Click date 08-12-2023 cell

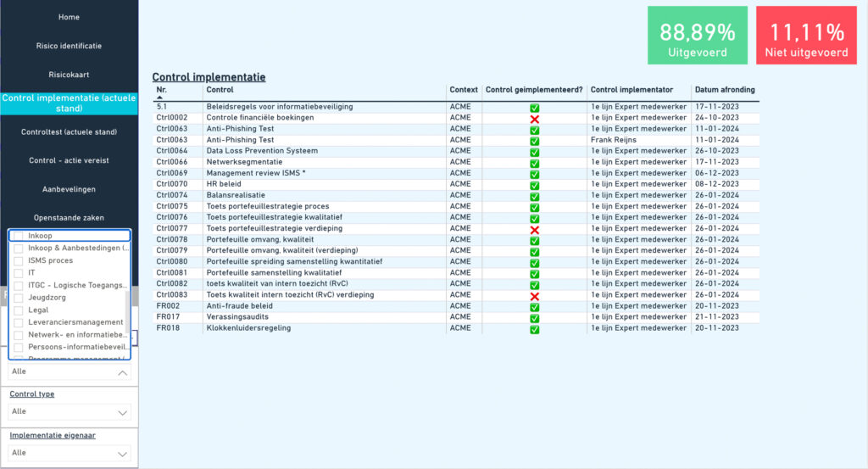(x=717, y=184)
